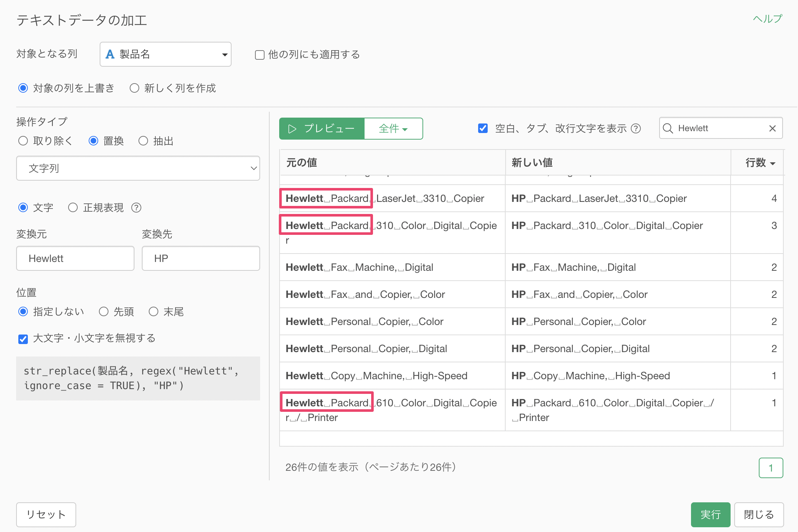
Task: Click help icon beside 改行文字を表示
Action: coord(636,129)
